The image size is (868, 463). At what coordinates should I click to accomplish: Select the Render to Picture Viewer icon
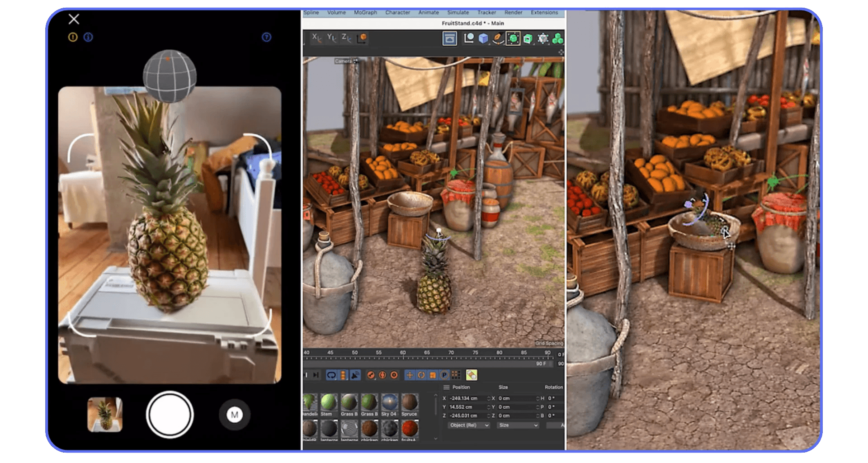pyautogui.click(x=449, y=38)
